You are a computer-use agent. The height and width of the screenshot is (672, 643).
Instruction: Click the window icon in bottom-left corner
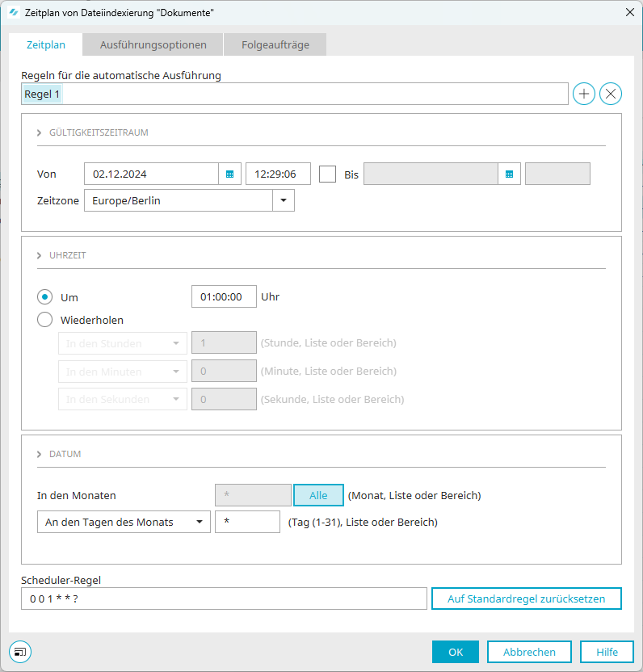click(19, 652)
